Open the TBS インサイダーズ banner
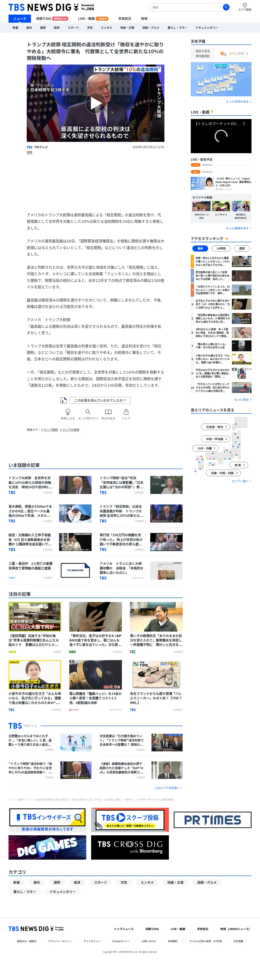The height and width of the screenshot is (980, 260). pyautogui.click(x=47, y=820)
